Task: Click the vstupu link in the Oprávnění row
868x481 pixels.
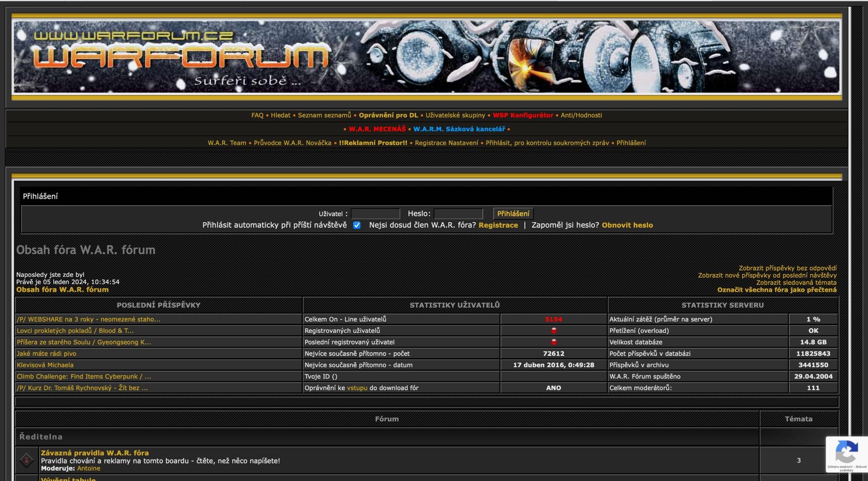Action: tap(357, 388)
